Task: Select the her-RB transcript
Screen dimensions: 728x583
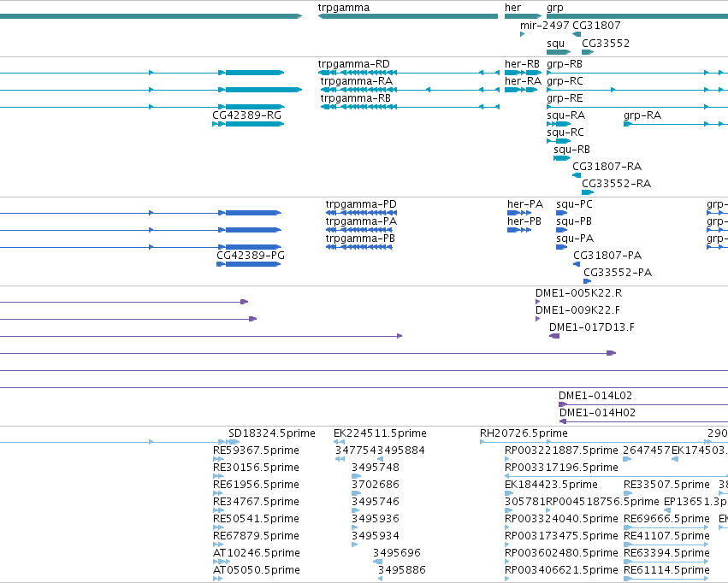Action: [x=524, y=73]
